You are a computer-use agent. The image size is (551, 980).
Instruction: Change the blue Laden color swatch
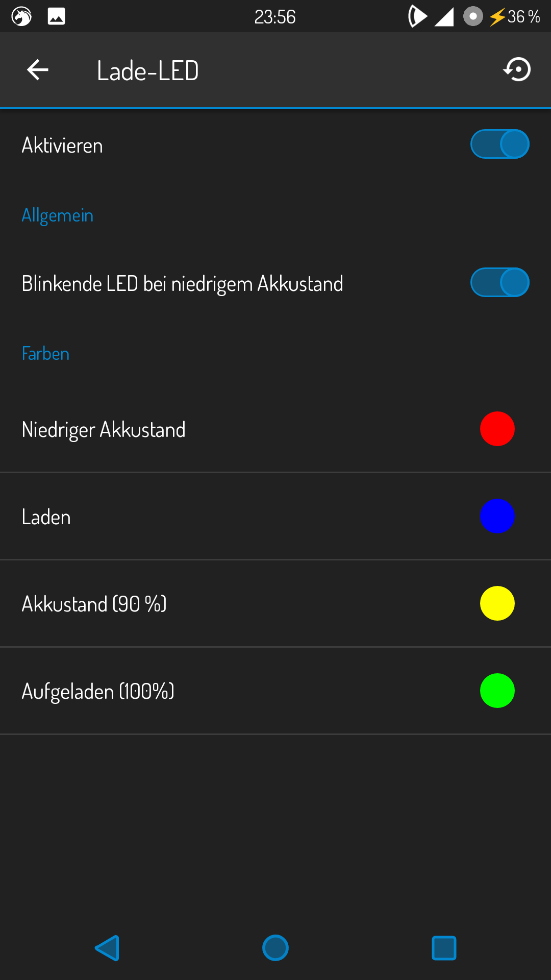tap(497, 516)
